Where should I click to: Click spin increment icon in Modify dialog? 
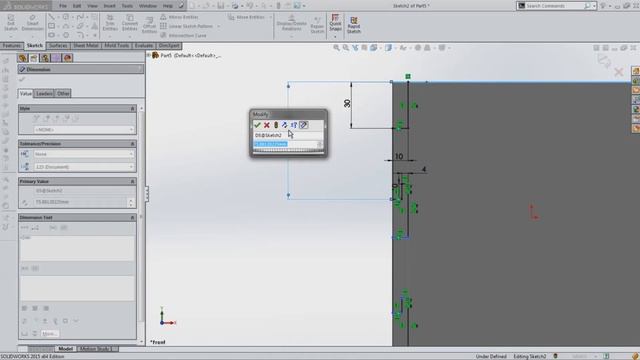293,125
